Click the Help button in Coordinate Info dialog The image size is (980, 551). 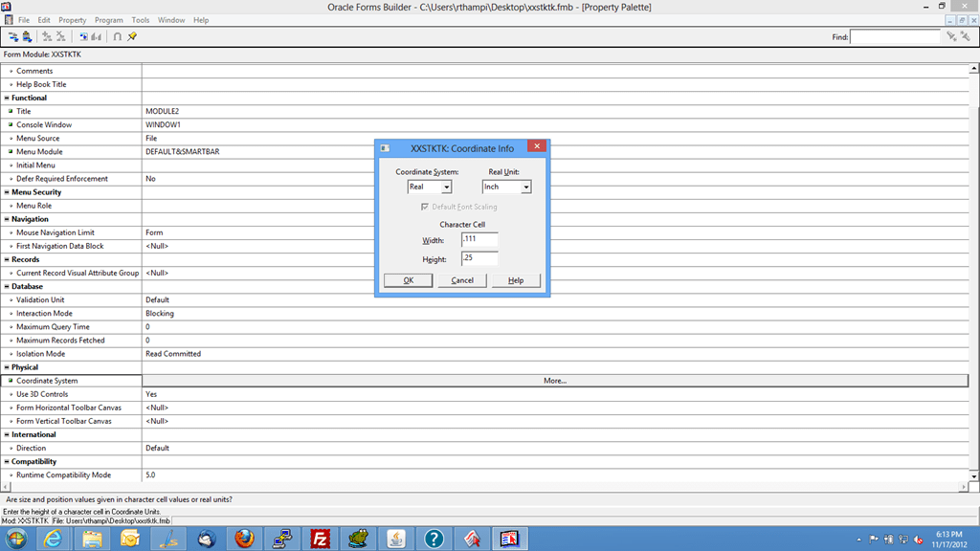516,280
